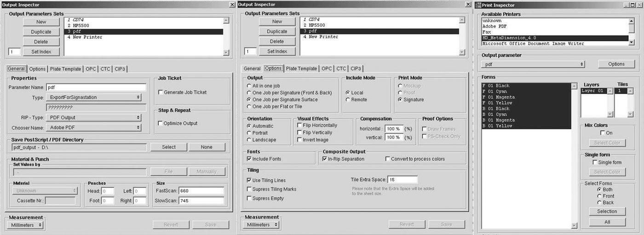The width and height of the screenshot is (644, 235).
Task: Enable Generate Job Ticket checkbox
Action: point(161,92)
